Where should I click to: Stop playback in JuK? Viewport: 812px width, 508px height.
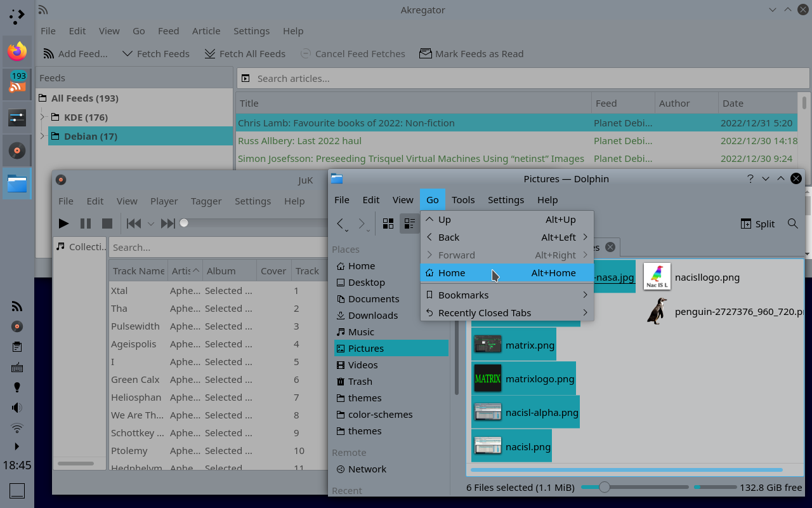[107, 224]
